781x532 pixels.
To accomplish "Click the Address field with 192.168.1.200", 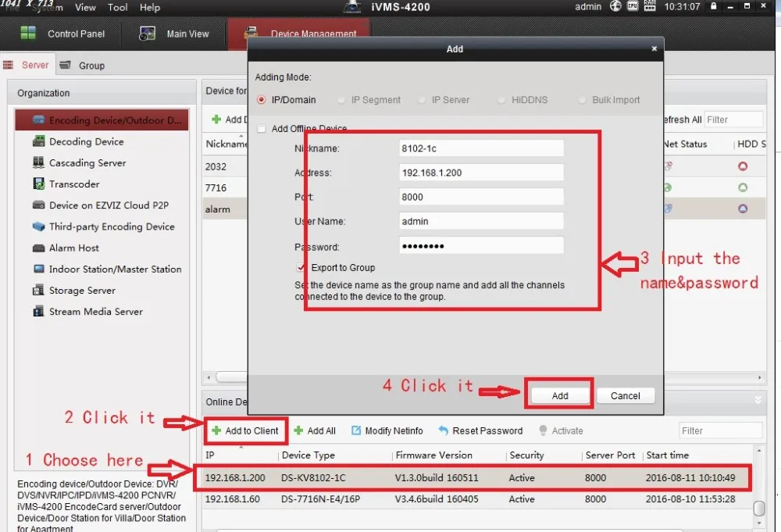I will (x=481, y=173).
